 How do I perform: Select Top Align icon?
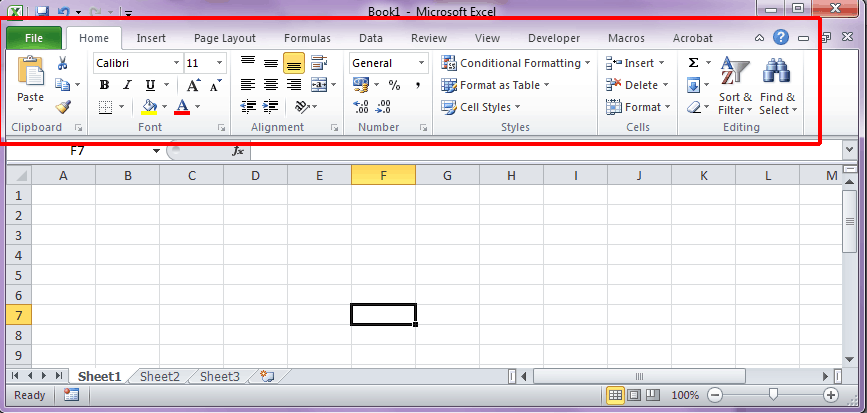248,62
